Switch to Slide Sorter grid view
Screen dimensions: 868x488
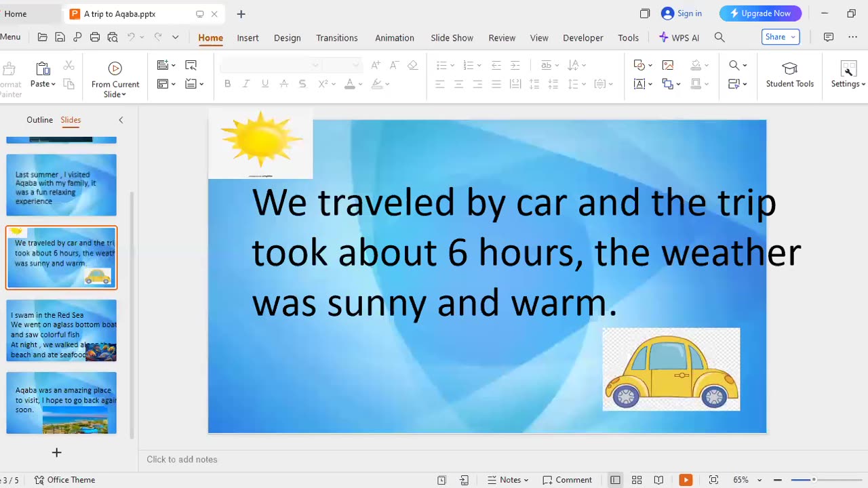[x=637, y=480]
